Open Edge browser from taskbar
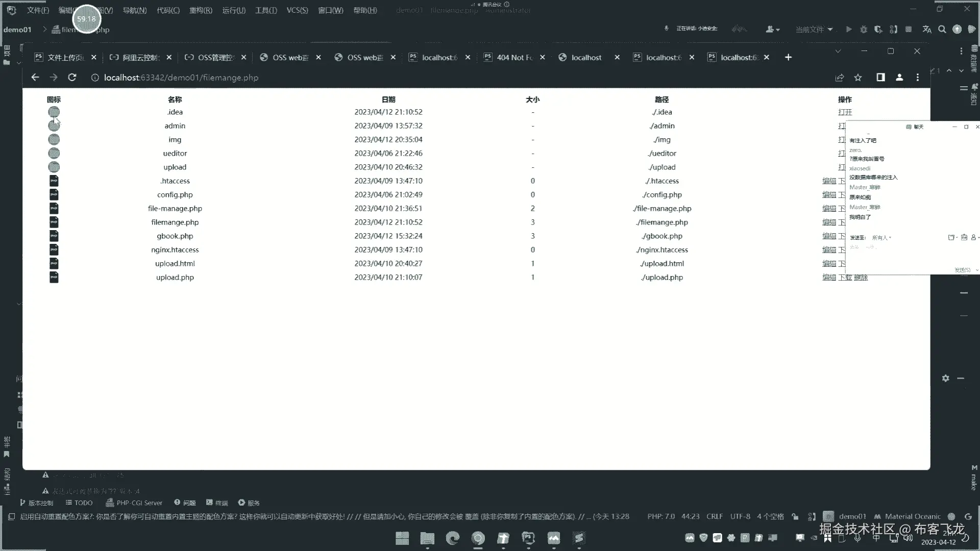This screenshot has width=980, height=551. coord(452,538)
